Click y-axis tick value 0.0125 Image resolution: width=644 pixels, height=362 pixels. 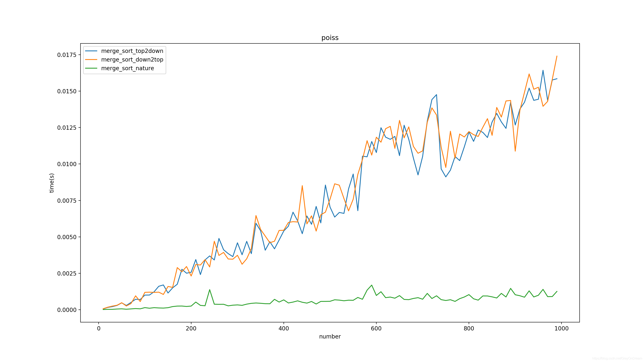(67, 128)
